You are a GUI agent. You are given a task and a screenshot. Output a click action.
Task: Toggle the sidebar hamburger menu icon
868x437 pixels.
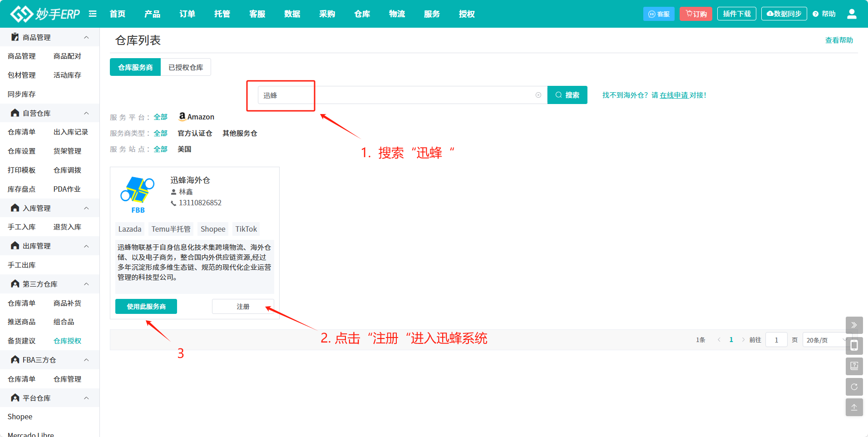(93, 14)
